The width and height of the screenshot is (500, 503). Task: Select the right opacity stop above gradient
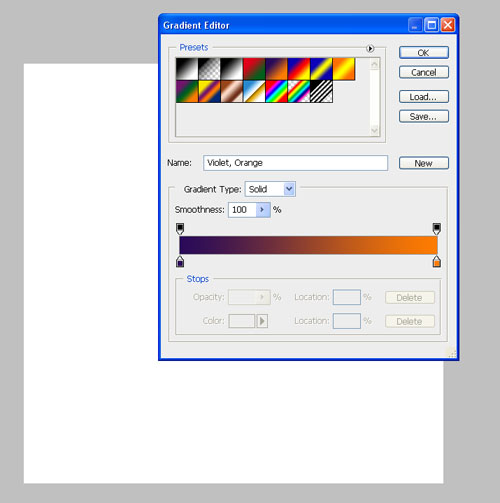click(x=437, y=229)
